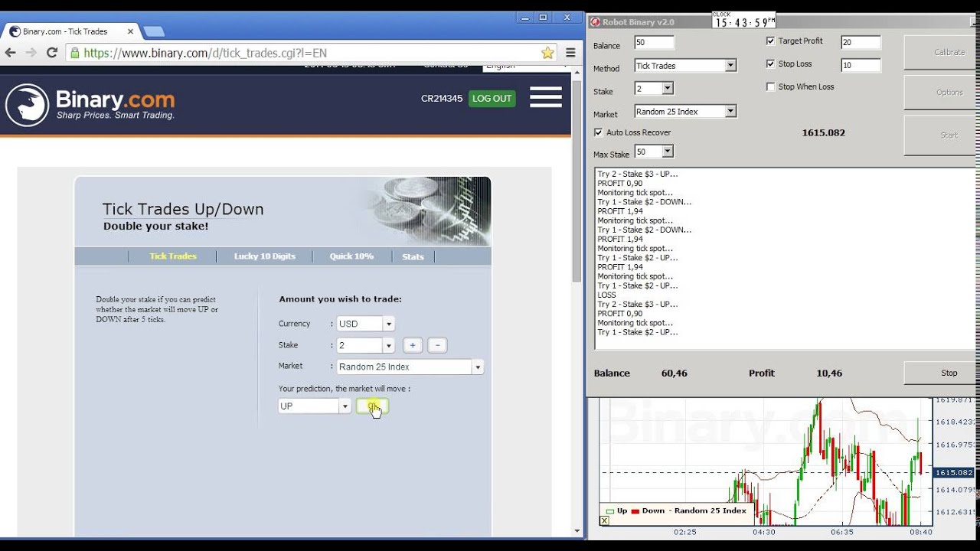
Task: Click the Tick Trades Up/Down heading
Action: (x=183, y=209)
